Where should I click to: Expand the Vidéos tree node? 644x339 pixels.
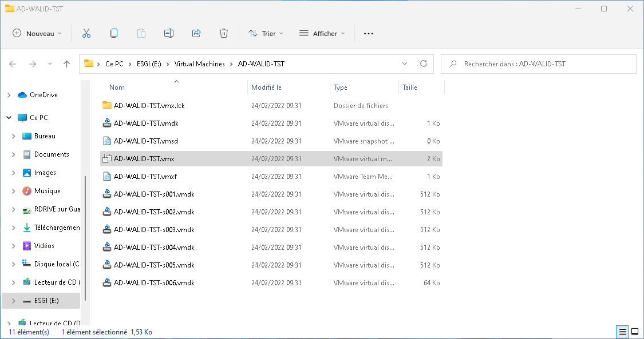pos(14,246)
